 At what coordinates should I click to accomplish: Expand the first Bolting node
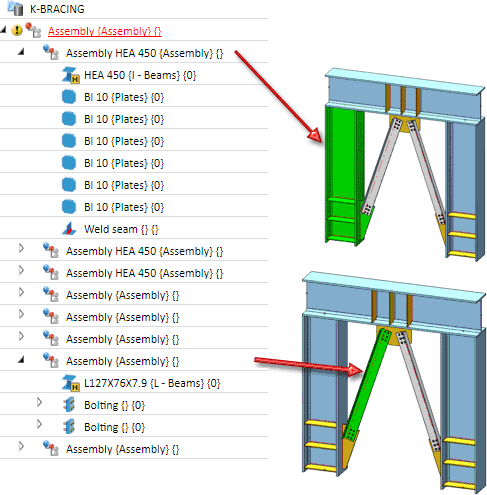tap(39, 402)
